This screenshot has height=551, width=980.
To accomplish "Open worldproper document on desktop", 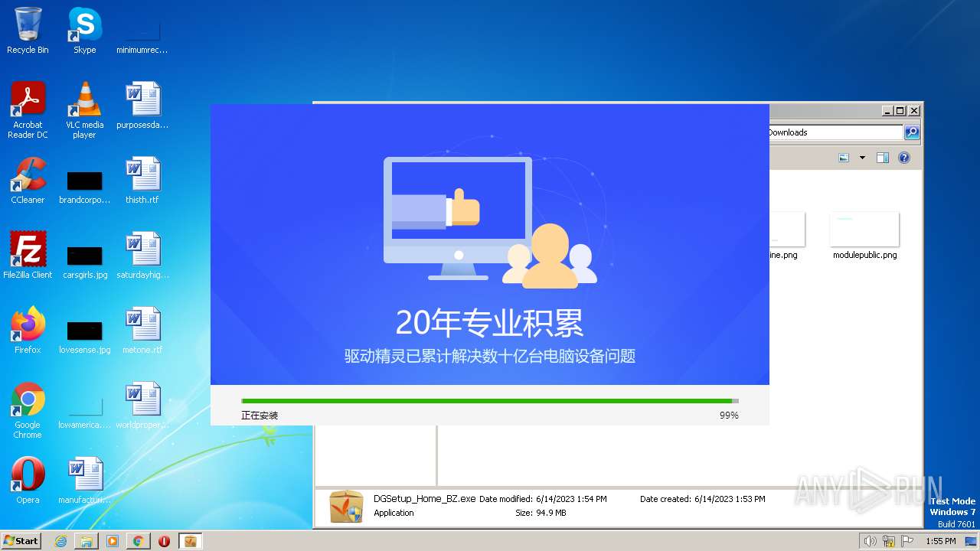I will tap(142, 406).
